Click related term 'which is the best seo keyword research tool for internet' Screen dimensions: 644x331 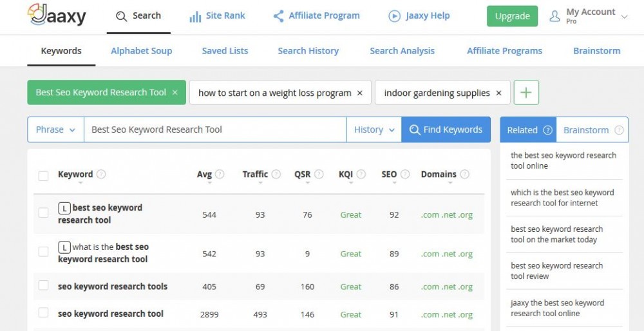point(562,198)
